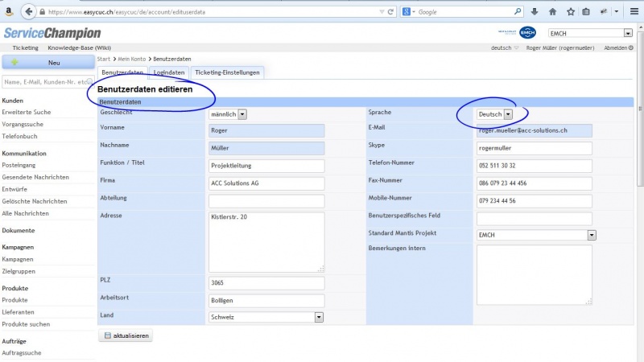Open Erweiterte Suche in the sidebar
644x362 pixels.
coord(27,112)
